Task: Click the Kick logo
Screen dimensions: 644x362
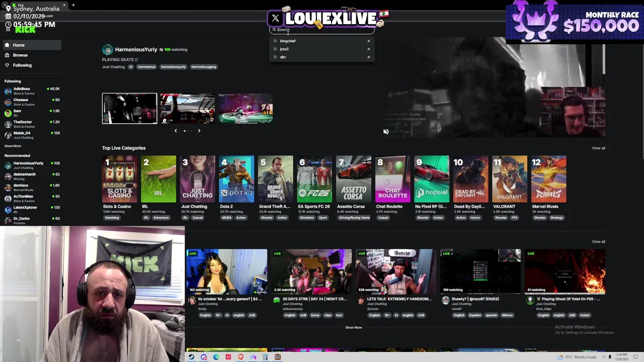Action: point(25,30)
